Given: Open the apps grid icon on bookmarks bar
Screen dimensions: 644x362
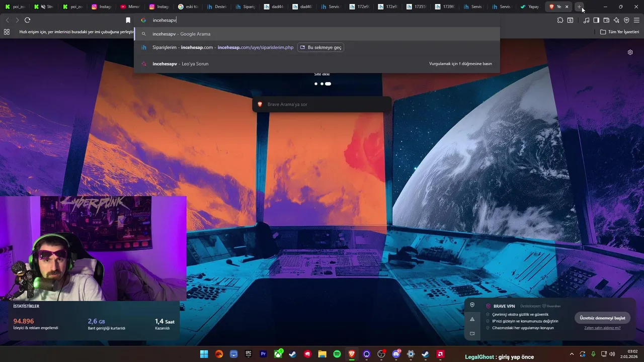Looking at the screenshot, I should coord(7,32).
